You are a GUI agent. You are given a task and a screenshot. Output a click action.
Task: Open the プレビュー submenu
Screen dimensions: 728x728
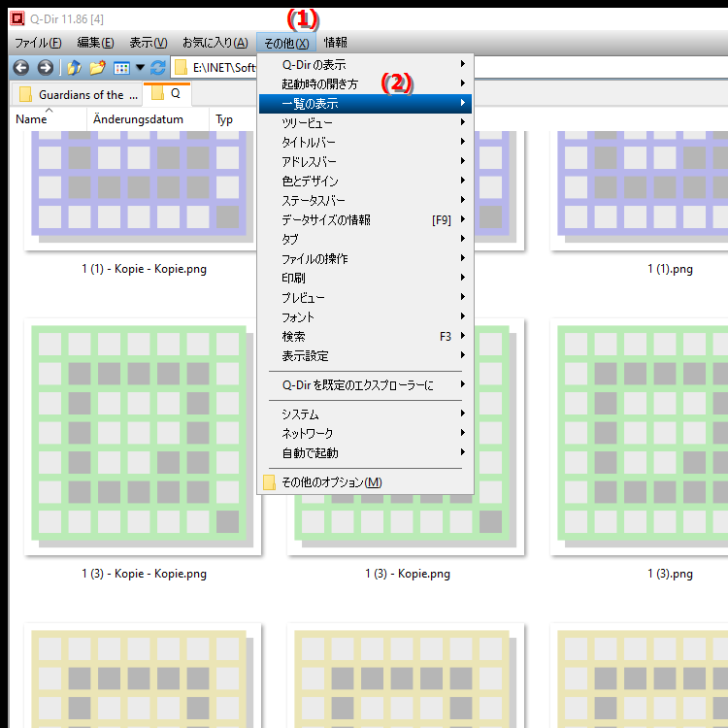365,298
